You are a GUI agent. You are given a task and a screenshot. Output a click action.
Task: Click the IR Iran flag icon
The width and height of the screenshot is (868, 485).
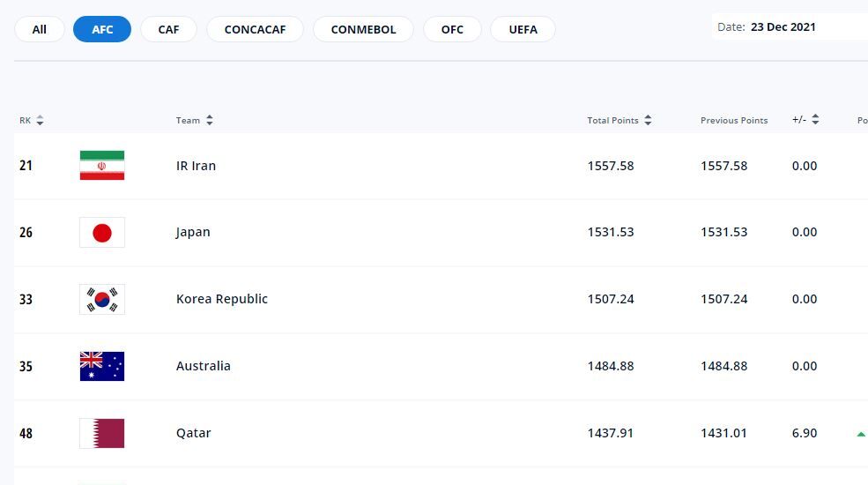tap(102, 166)
